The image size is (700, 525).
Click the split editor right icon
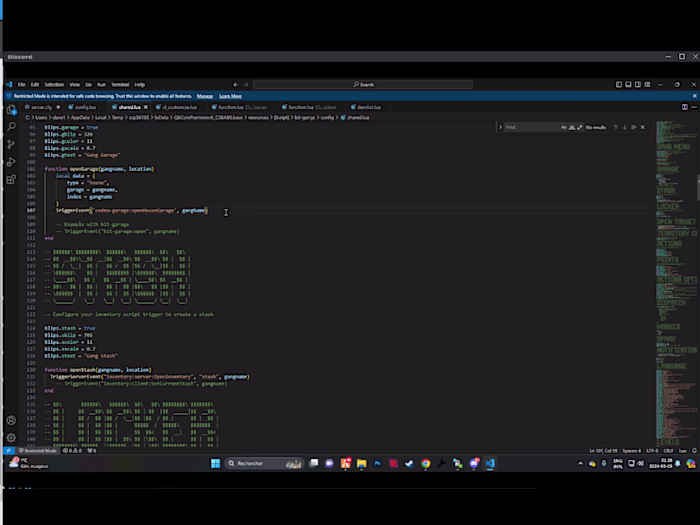(x=684, y=107)
